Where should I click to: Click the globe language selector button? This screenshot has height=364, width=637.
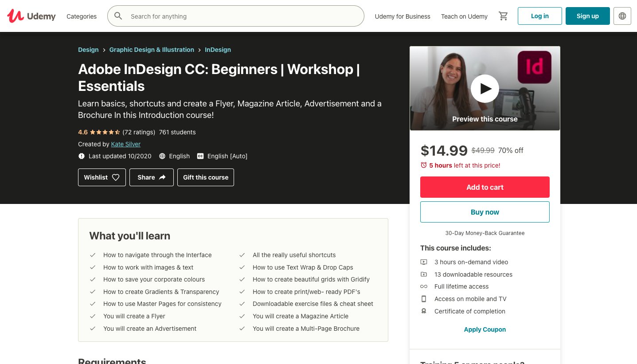pyautogui.click(x=622, y=16)
